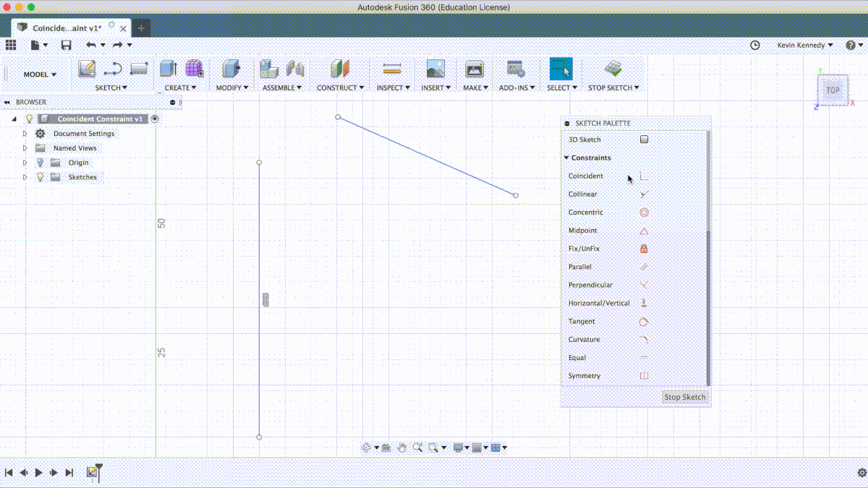The image size is (868, 488).
Task: Open the File menu dropdown
Action: pyautogui.click(x=39, y=45)
